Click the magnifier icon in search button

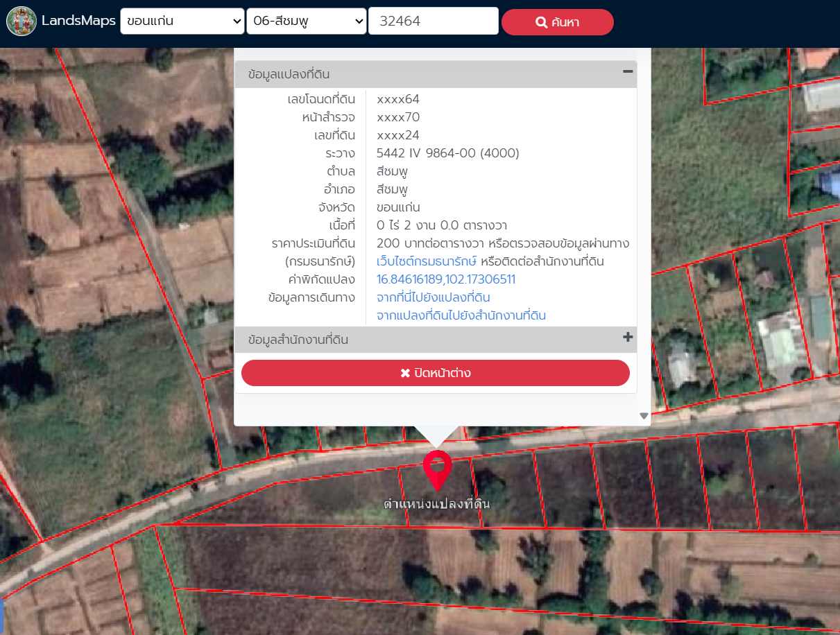[x=542, y=22]
